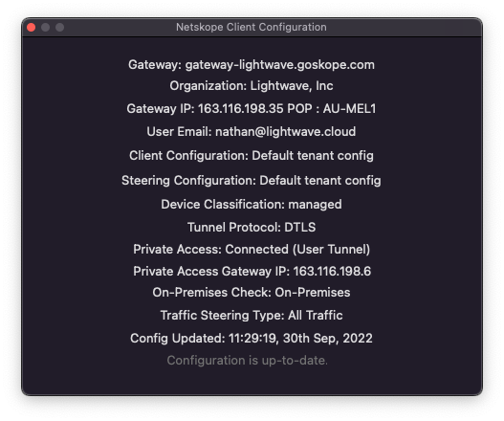Screen dimensions: 504x421
Task: Click the Netskope Client Configuration title bar
Action: pos(252,28)
